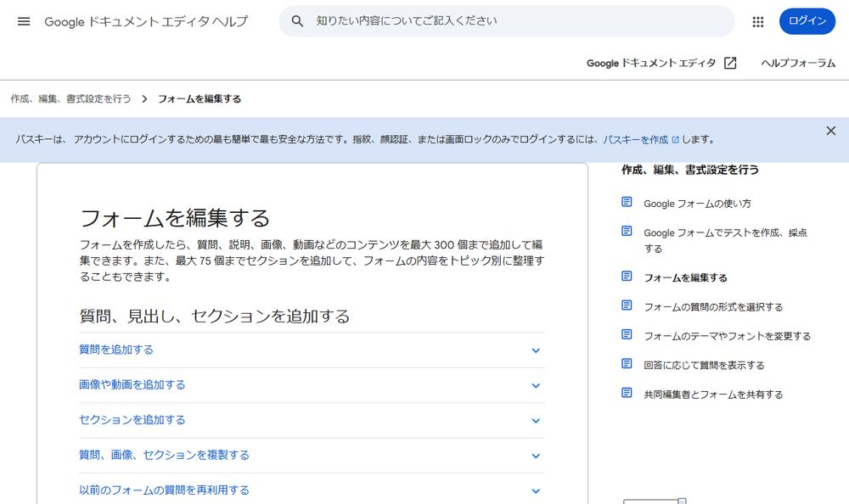Viewport: 849px width, 504px height.
Task: Click subheading 質問、見出し、セクションを追加する
Action: [215, 316]
